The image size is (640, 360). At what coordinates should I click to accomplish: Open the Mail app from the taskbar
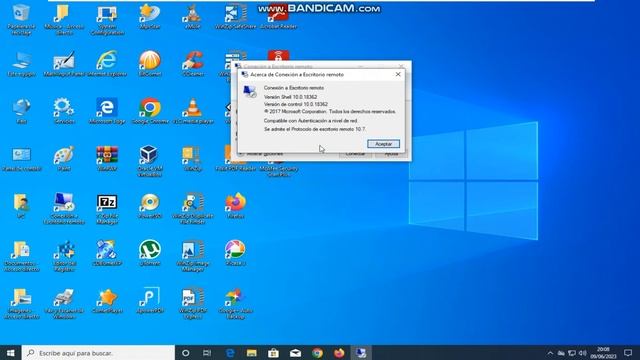(296, 353)
